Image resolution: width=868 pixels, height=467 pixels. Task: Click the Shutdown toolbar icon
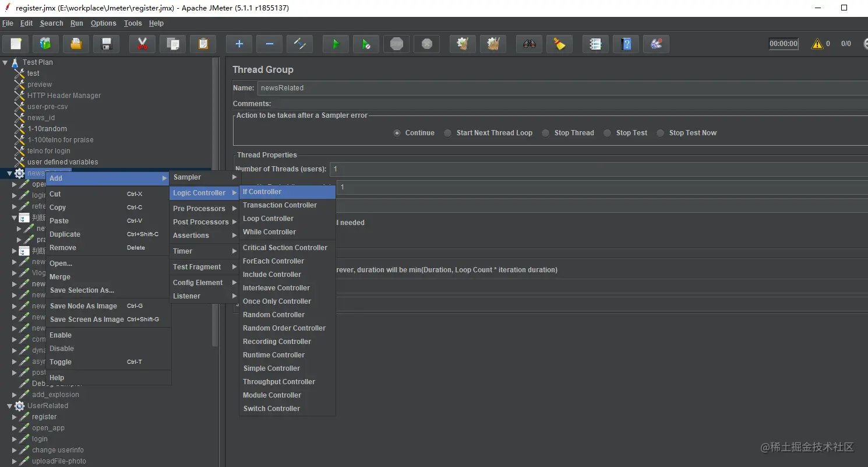[x=427, y=44]
